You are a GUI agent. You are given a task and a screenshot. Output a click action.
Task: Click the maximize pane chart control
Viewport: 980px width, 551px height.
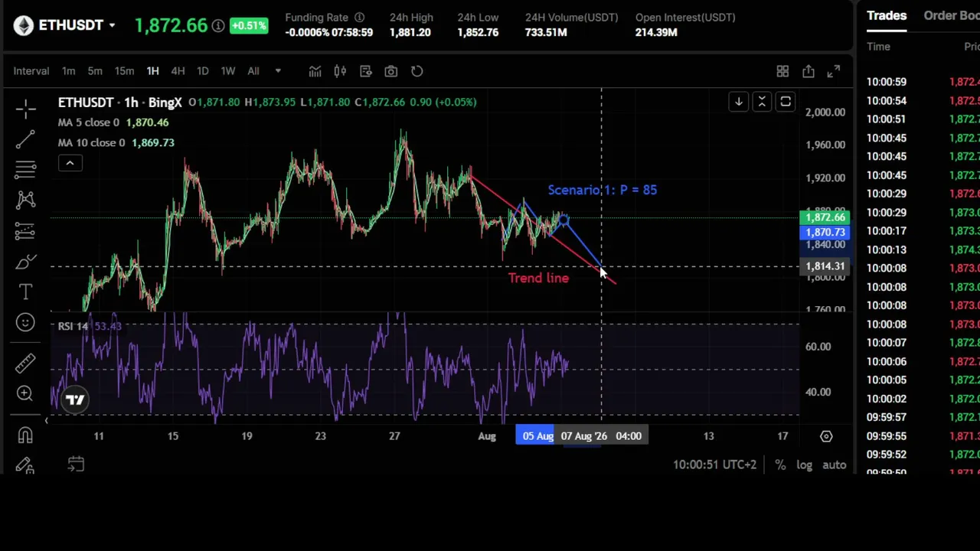click(786, 102)
